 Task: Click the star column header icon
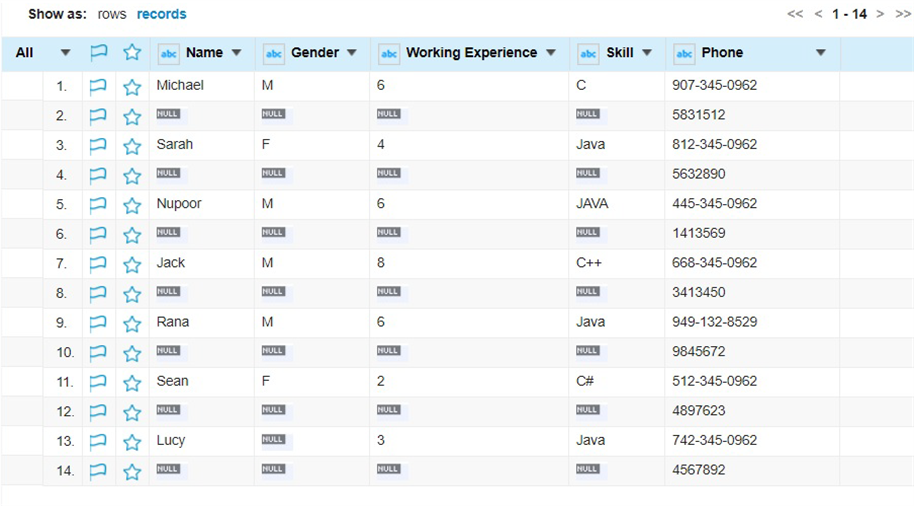[x=132, y=53]
